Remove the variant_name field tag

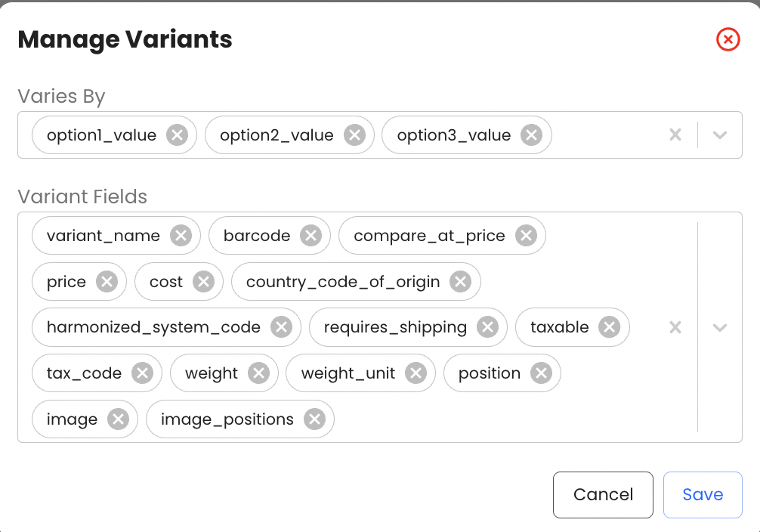click(x=181, y=236)
